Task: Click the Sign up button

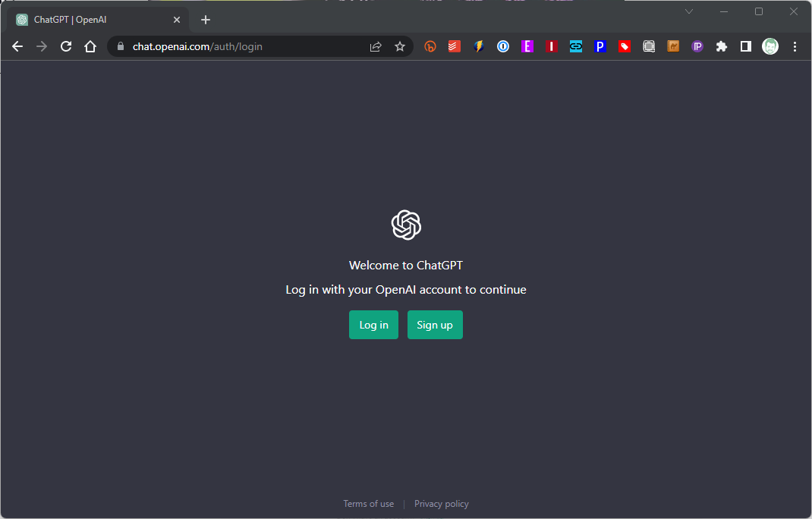Action: click(x=435, y=325)
